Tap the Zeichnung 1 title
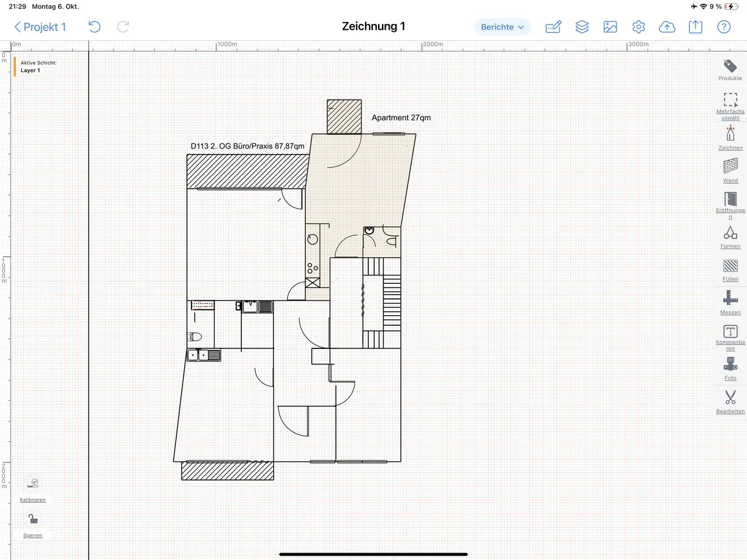 pos(373,26)
